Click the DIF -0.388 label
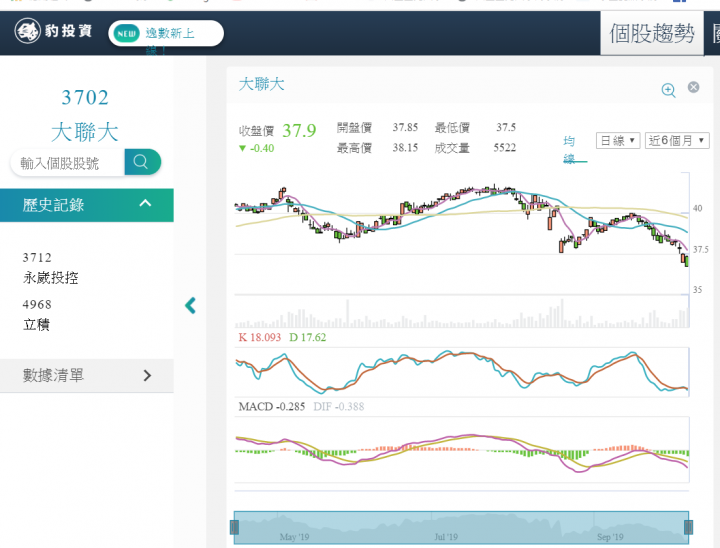This screenshot has height=548, width=720. tap(338, 407)
